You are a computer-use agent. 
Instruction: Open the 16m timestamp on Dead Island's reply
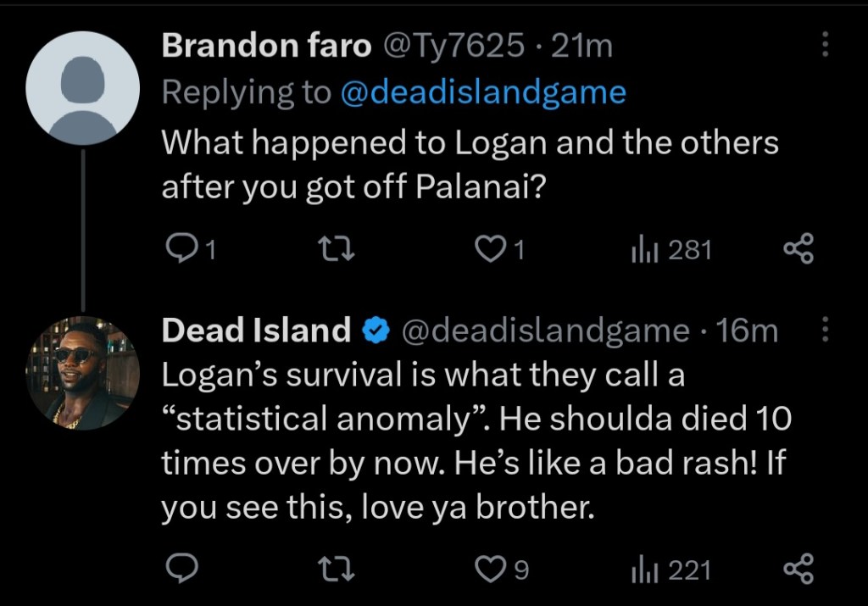pyautogui.click(x=748, y=331)
